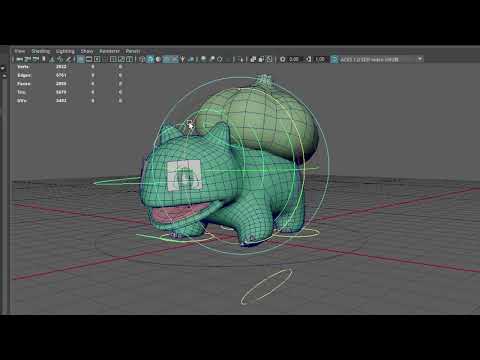Click the Select Camera icon in panel toolbar

19,59
